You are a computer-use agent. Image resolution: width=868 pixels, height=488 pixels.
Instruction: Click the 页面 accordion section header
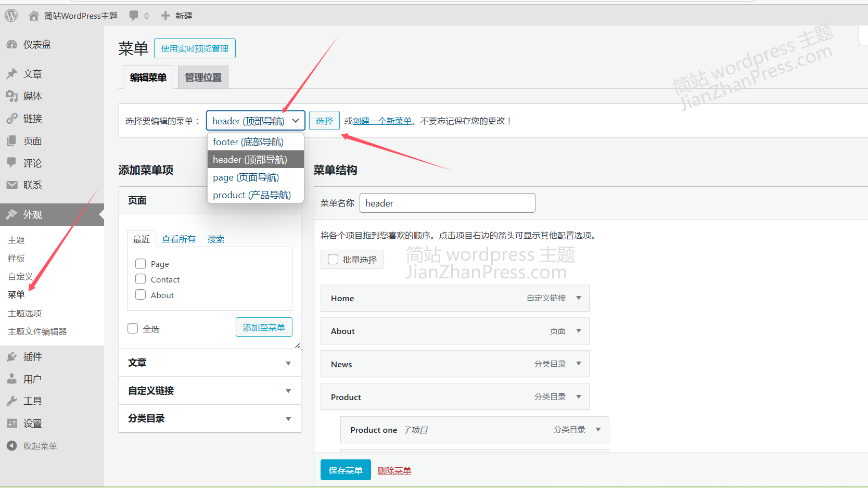click(x=210, y=200)
